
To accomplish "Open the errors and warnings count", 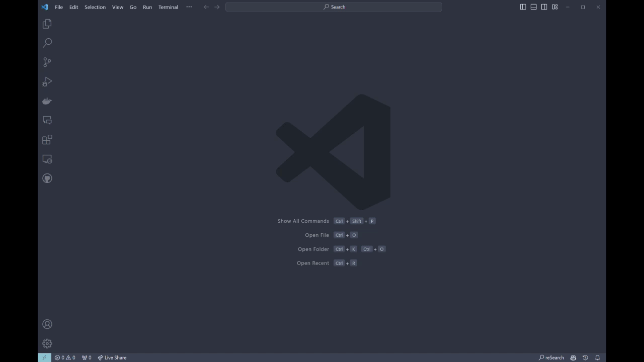I will point(65,357).
